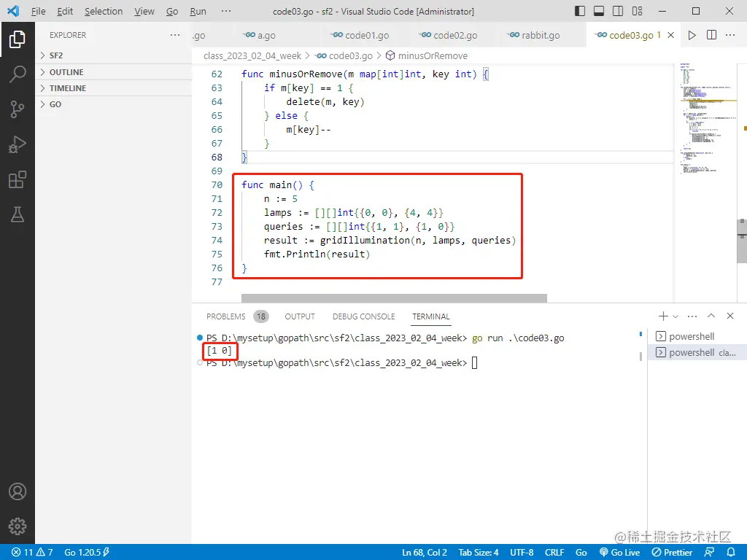Open the Go menu
747x560 pixels.
[172, 11]
